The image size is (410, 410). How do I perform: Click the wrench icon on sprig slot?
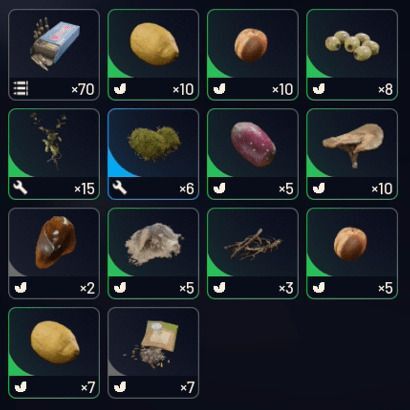(20, 188)
